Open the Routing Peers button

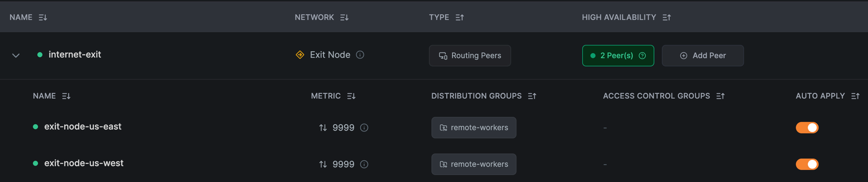[x=470, y=55]
